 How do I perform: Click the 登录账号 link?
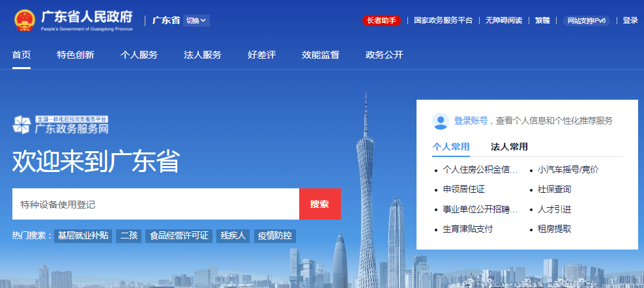click(x=471, y=121)
